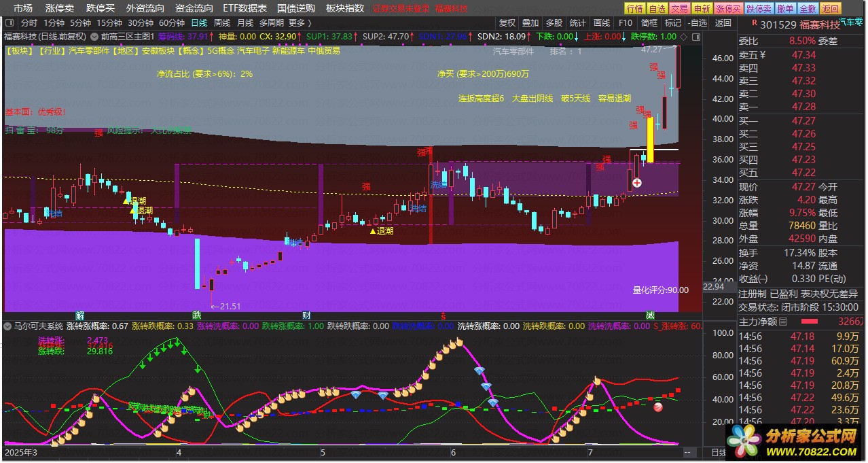Click the 标记 toolbar item
868x463 pixels.
[672, 22]
